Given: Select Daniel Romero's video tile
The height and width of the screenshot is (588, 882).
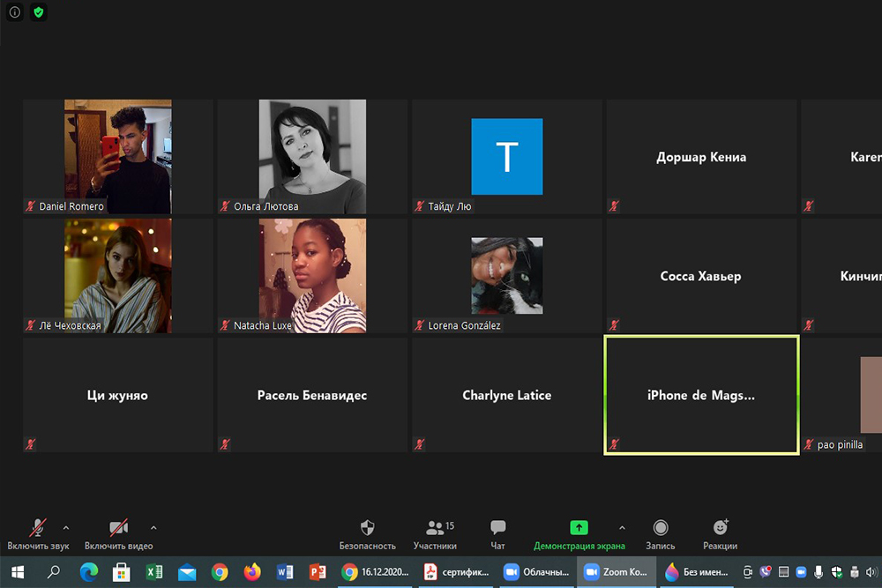Looking at the screenshot, I should [x=117, y=156].
